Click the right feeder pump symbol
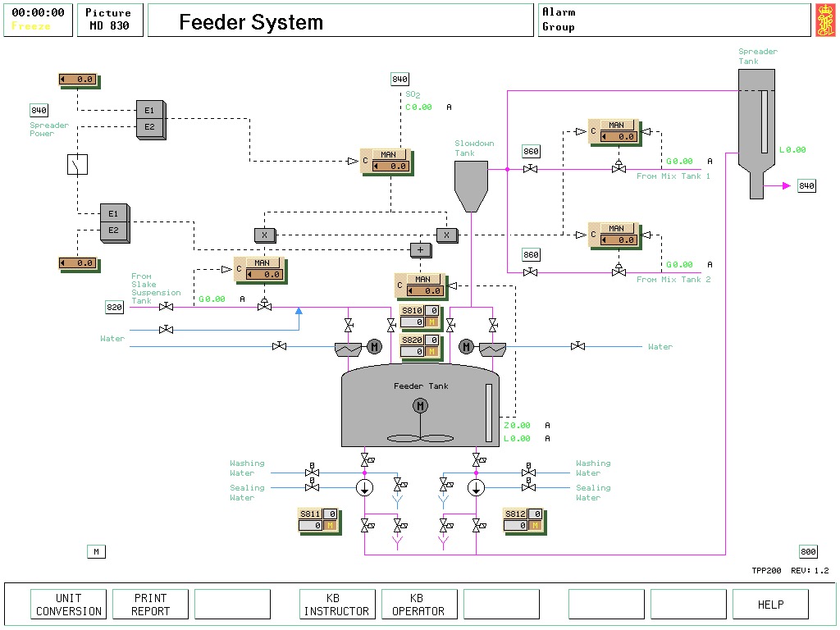 pos(477,487)
